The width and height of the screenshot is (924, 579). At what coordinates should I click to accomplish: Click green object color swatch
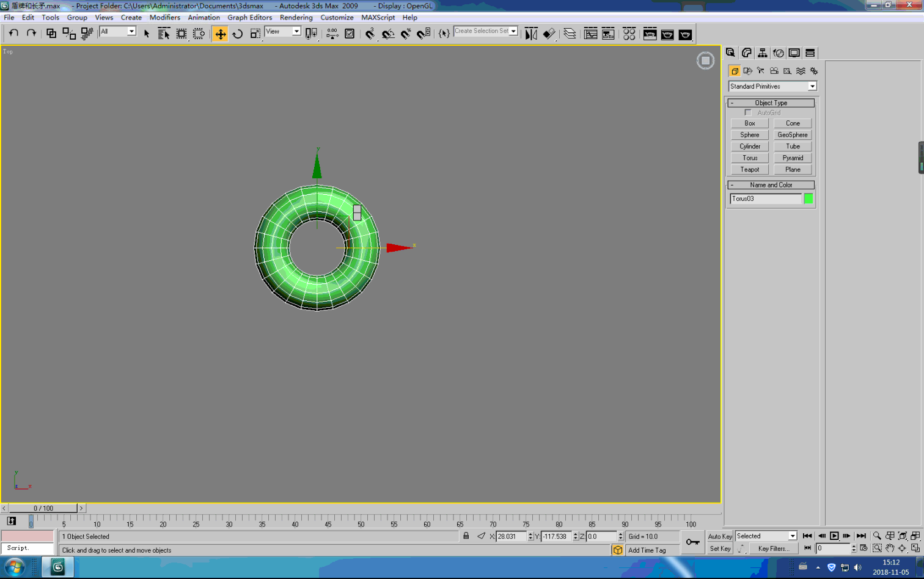[809, 198]
